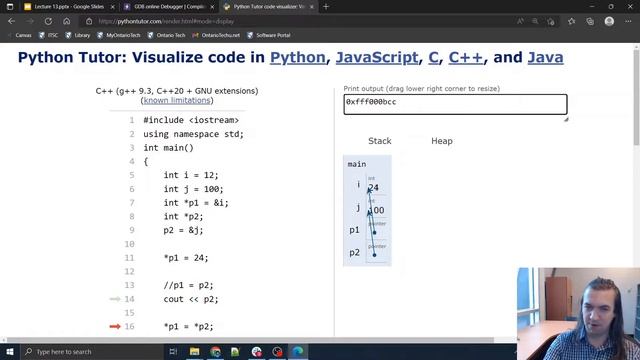The height and width of the screenshot is (360, 640).
Task: Open the ITSC bookmark
Action: click(x=48, y=36)
